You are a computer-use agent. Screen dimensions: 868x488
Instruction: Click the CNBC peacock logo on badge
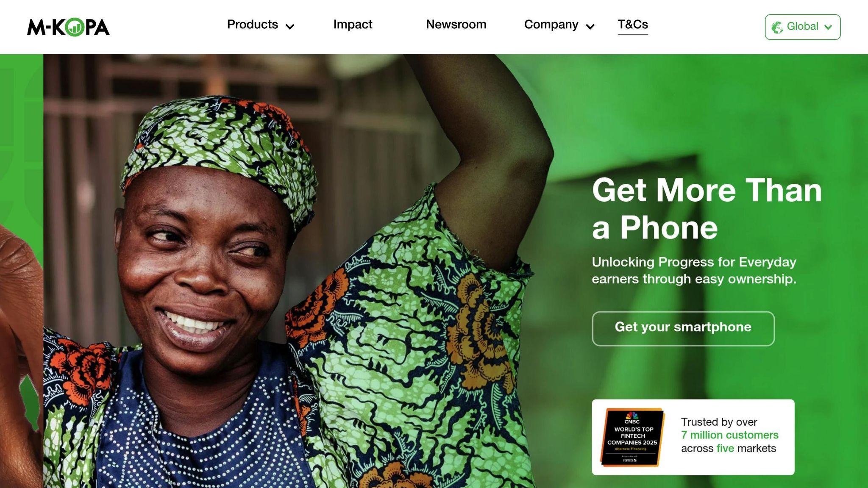[x=632, y=416]
